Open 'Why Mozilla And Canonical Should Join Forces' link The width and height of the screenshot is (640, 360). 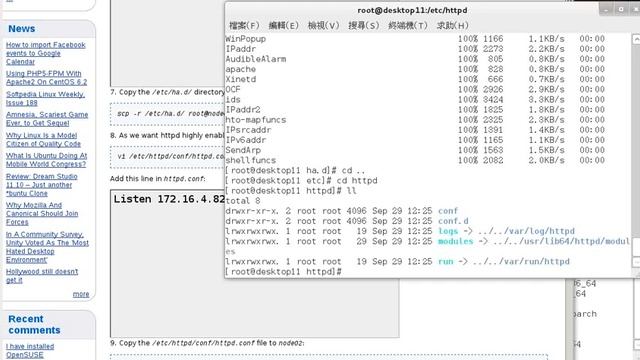pos(42,213)
